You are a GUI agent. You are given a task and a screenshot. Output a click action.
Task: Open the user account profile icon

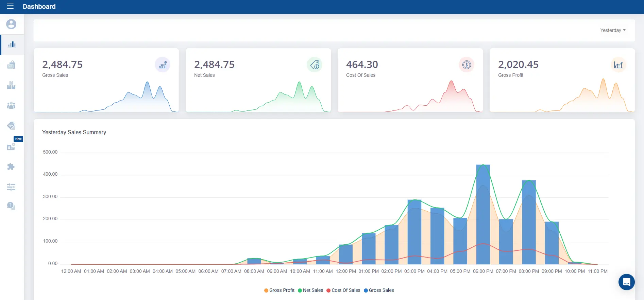(x=11, y=24)
